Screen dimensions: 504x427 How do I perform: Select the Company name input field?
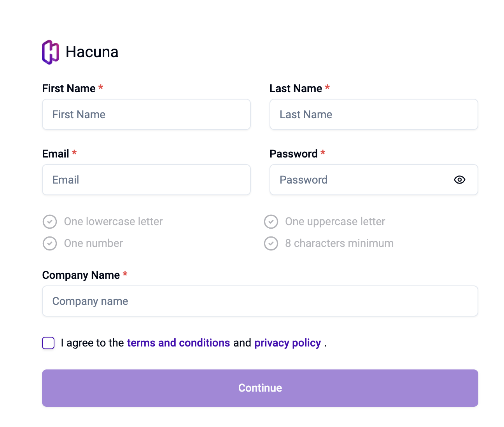pyautogui.click(x=260, y=301)
